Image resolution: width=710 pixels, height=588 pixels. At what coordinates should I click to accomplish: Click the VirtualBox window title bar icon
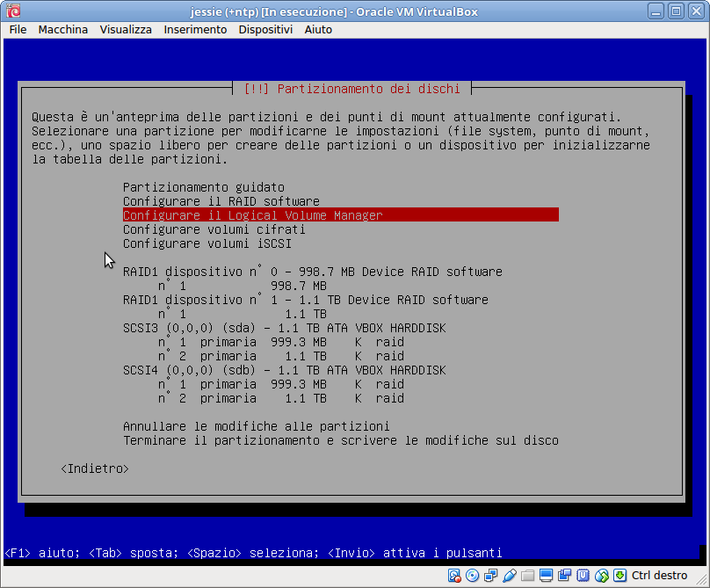pos(13,11)
